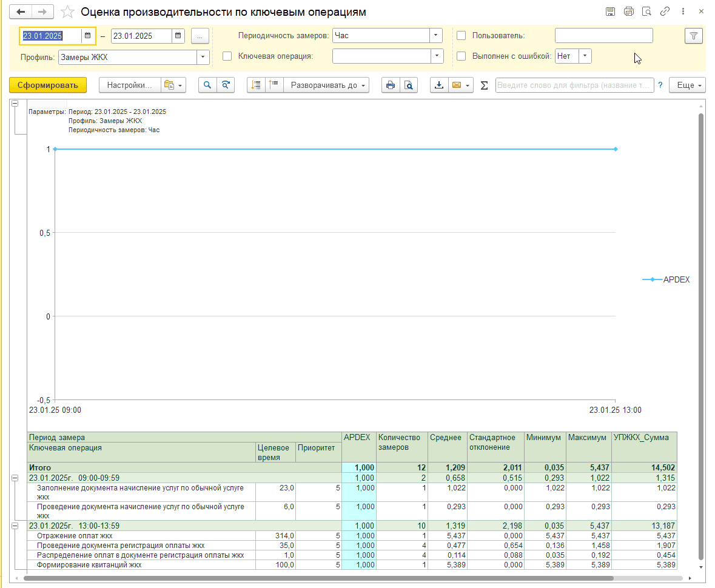Click the print preview icon
Viewport: 715px width, 588px height.
point(409,85)
